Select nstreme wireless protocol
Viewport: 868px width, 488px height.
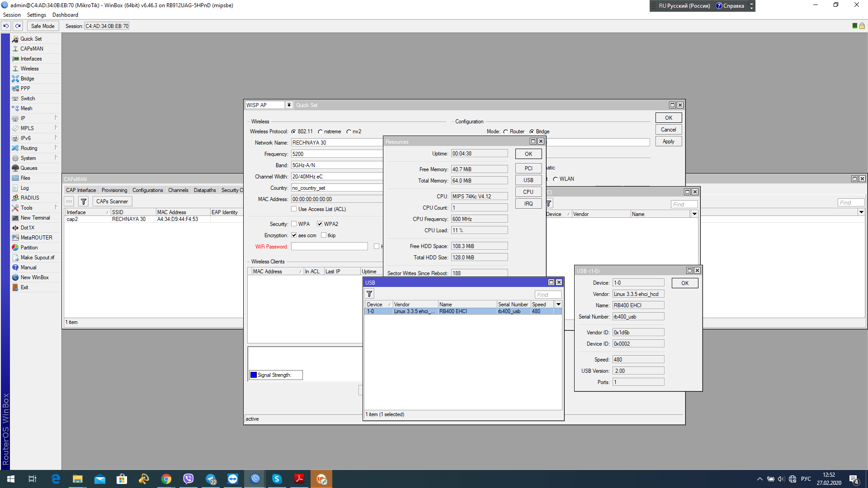tap(320, 132)
